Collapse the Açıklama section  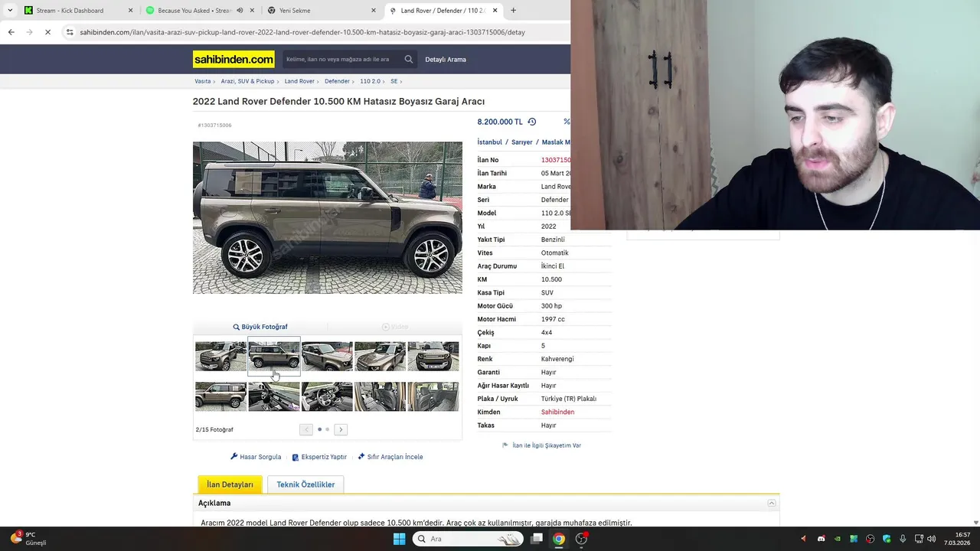pyautogui.click(x=772, y=503)
